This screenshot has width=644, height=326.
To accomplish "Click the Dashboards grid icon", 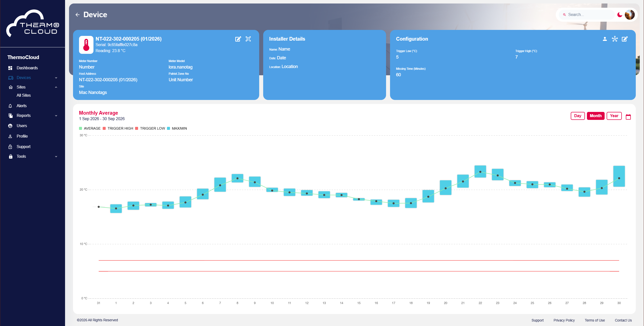I will click(10, 68).
